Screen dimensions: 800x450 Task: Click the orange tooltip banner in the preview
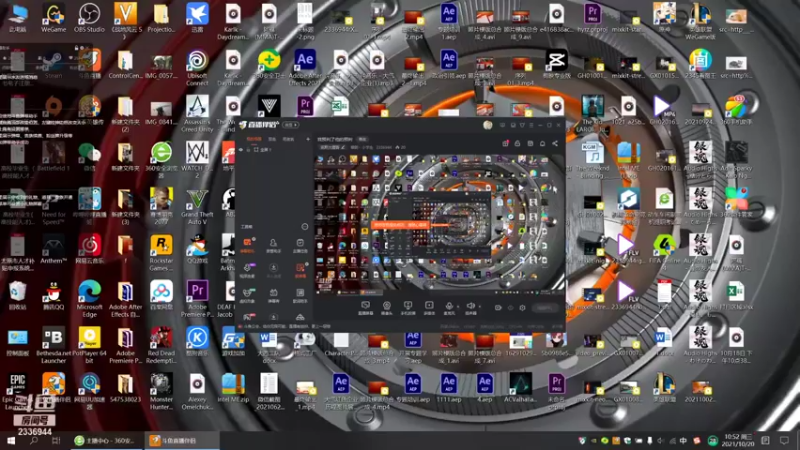401,224
